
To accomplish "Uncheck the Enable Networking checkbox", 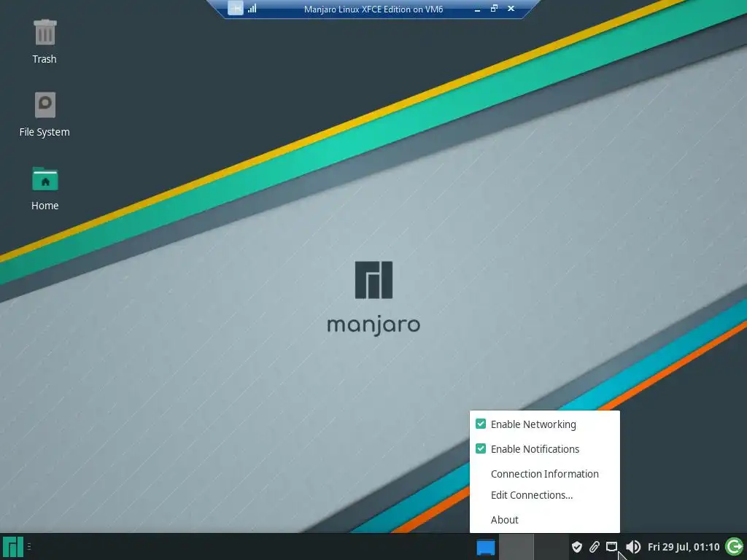I will [x=481, y=424].
